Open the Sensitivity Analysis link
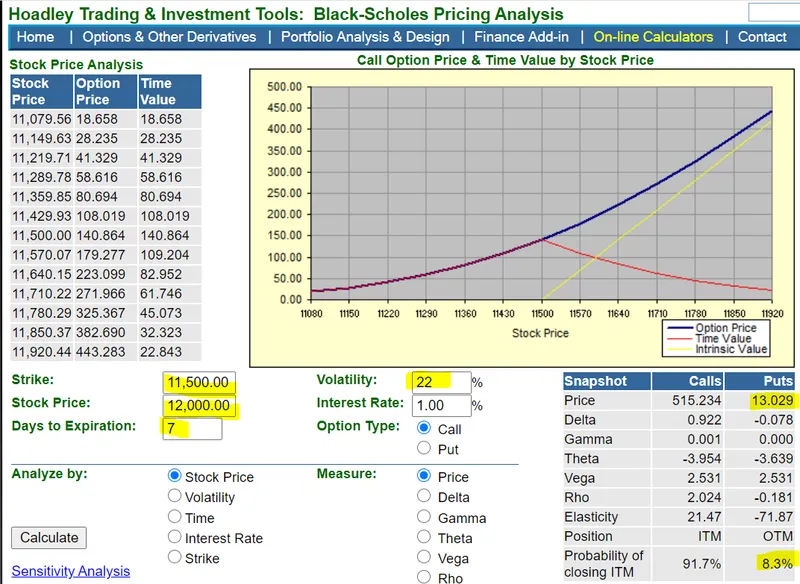The image size is (800, 584). (71, 571)
